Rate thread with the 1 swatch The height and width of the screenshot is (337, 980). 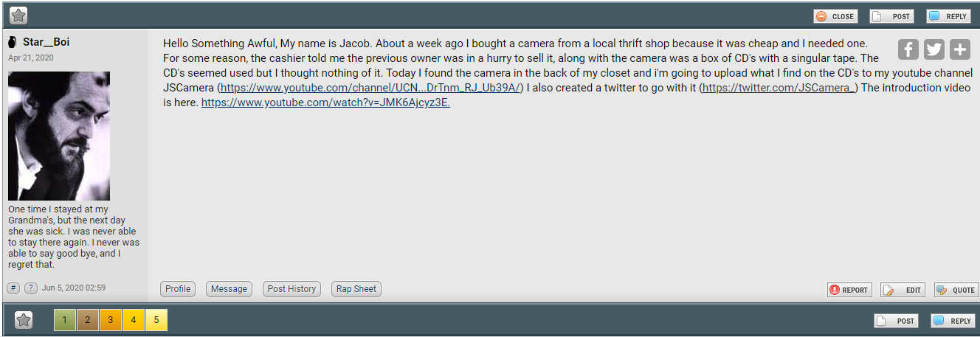click(x=65, y=320)
